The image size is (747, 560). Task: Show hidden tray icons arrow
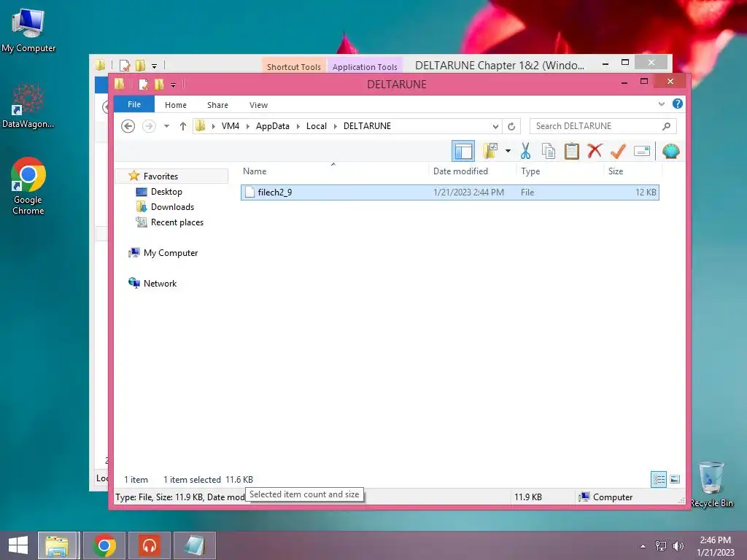643,546
